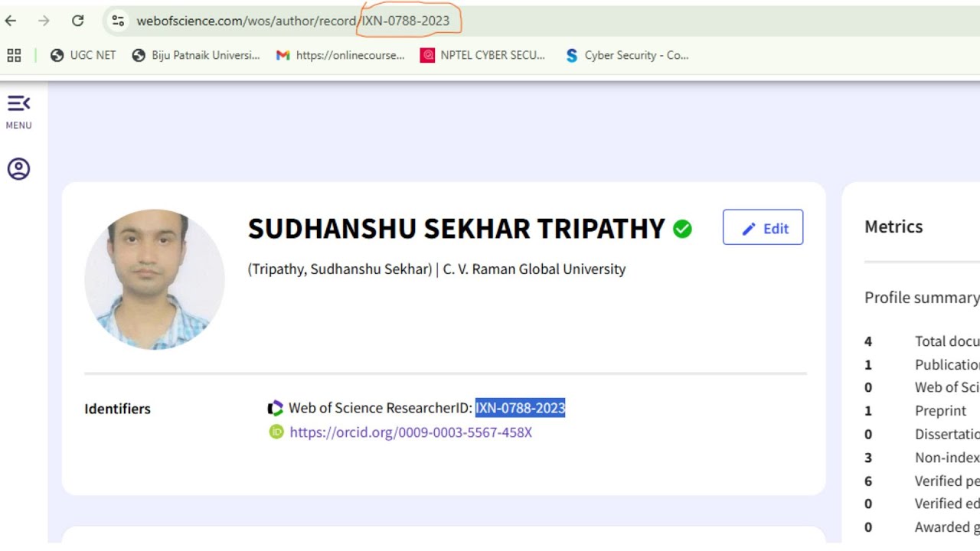Open the Chrome apps grid
The height and width of the screenshot is (551, 980).
pos(14,55)
